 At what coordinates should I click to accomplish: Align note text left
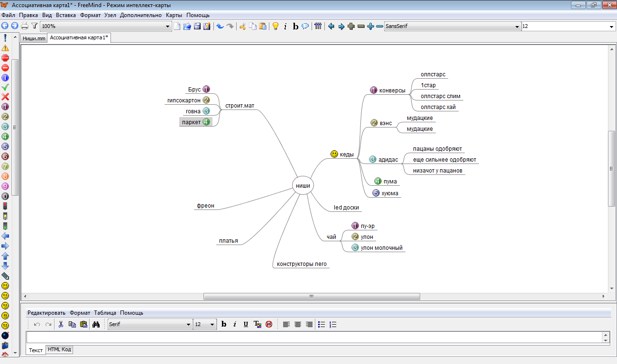[x=286, y=324]
